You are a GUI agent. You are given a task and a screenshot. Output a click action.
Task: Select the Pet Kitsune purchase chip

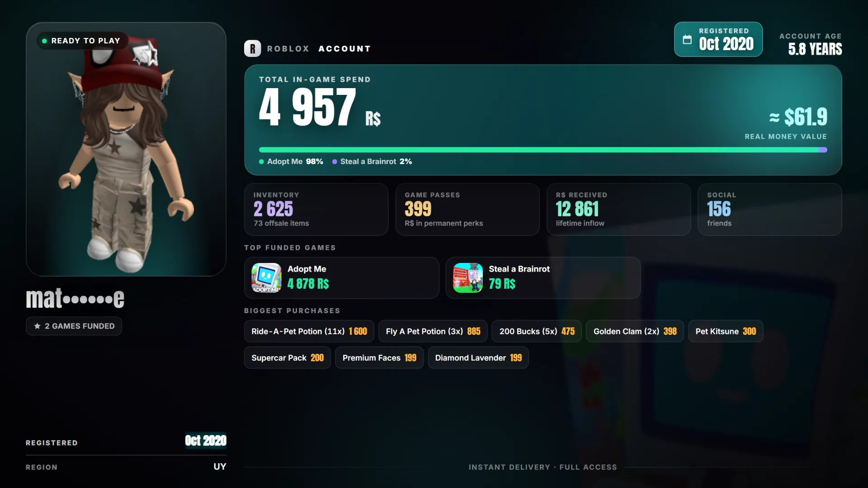[725, 331]
